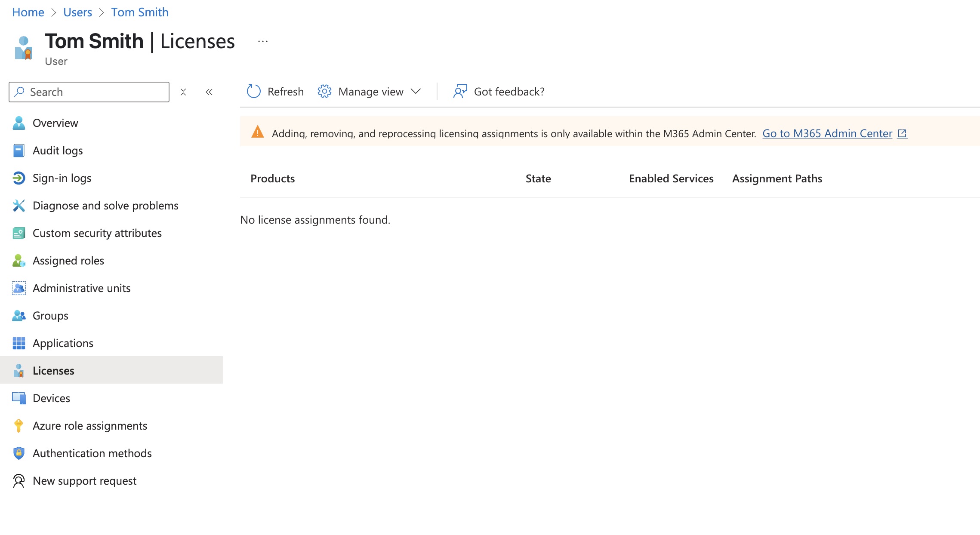980x535 pixels.
Task: Click the Diagnose and solve problems wrench icon
Action: [19, 206]
